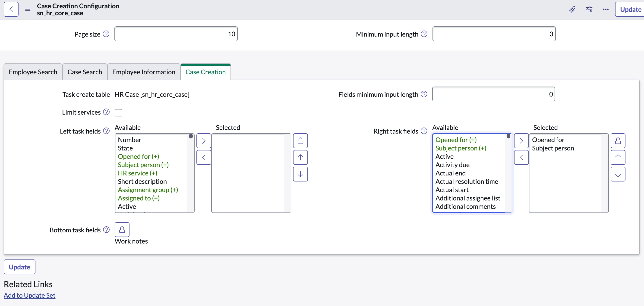The image size is (644, 306).
Task: Expand Assignment group (+) in Left Available
Action: pyautogui.click(x=148, y=190)
